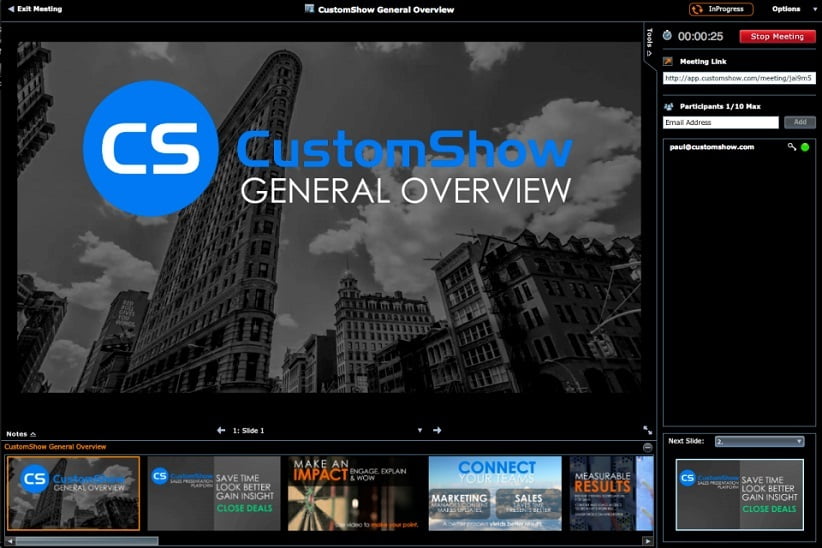Screen dimensions: 822x548
Task: Click the main slide CS logo
Action: click(150, 148)
